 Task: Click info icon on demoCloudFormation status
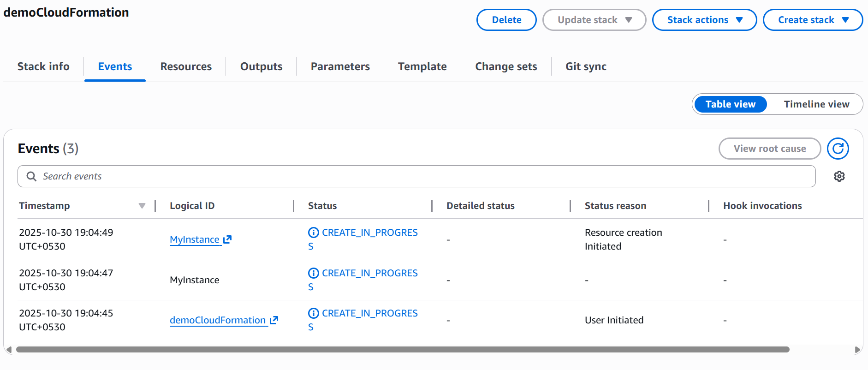pyautogui.click(x=313, y=313)
